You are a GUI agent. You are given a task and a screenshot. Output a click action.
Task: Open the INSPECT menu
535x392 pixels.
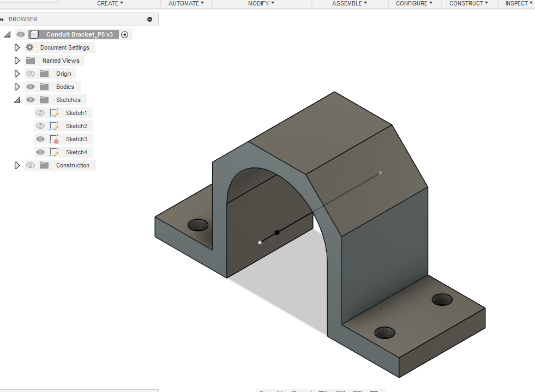click(516, 3)
